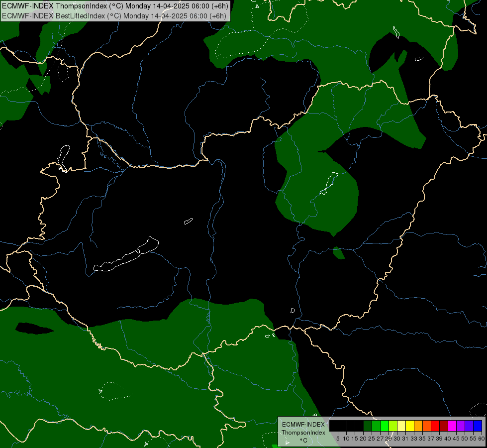This screenshot has width=487, height=448.
Task: Click legend tick value 60
Action: 481,439
